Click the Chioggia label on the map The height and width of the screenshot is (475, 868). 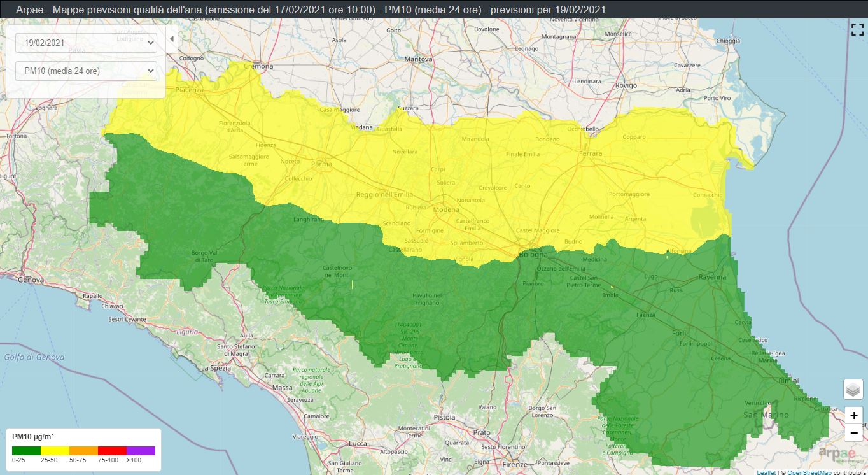729,41
